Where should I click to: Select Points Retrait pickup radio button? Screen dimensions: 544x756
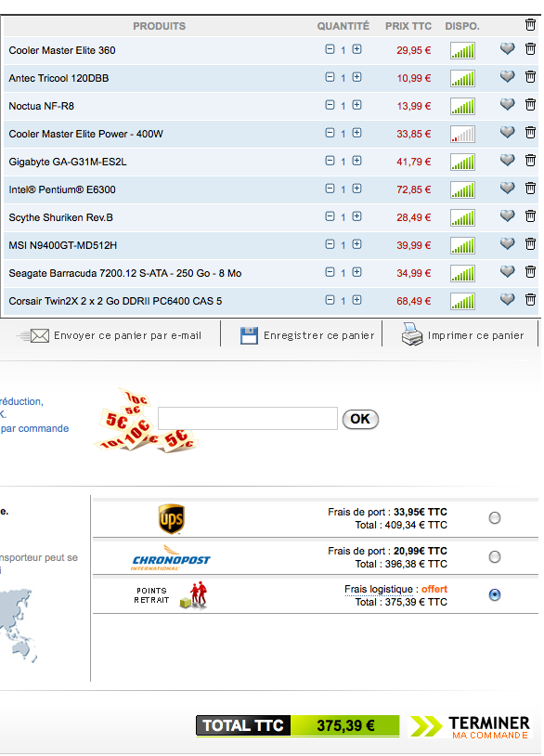pos(495,595)
